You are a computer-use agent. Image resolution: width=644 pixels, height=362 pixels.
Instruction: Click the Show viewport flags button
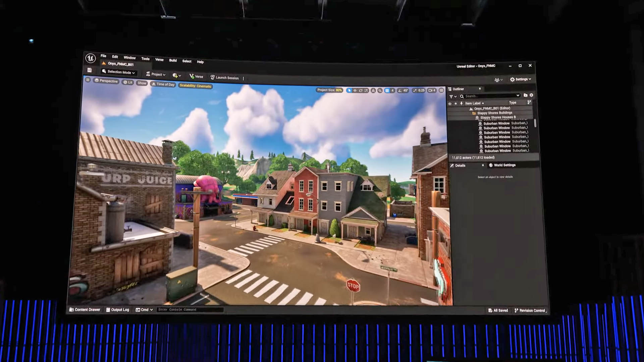tap(142, 83)
